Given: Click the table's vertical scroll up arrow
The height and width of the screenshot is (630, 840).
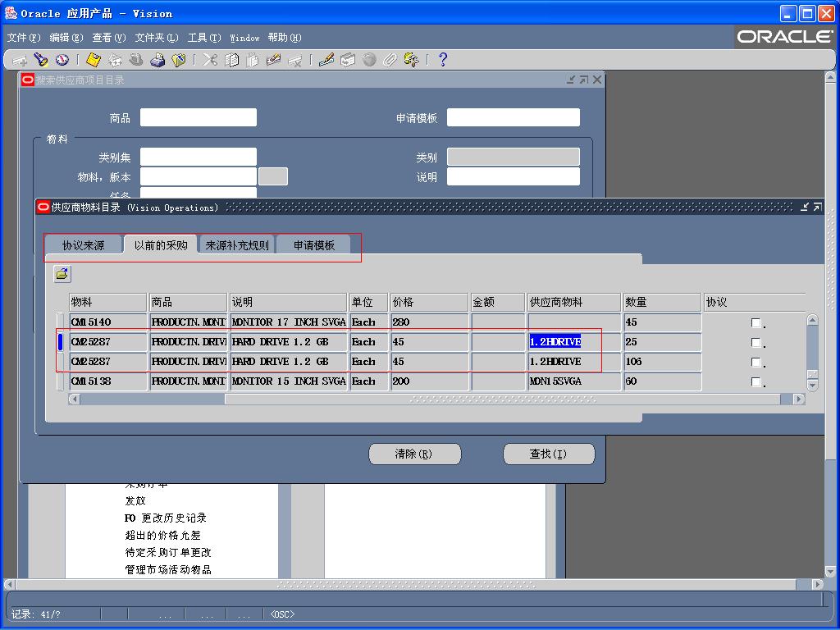Looking at the screenshot, I should point(812,320).
